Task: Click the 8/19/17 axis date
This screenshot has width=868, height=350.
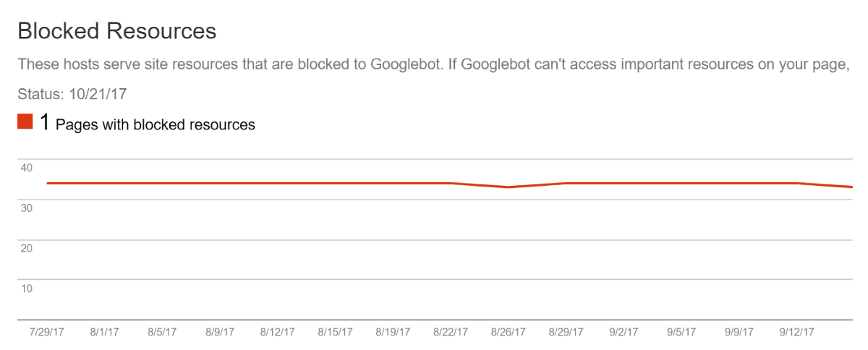Action: click(393, 332)
